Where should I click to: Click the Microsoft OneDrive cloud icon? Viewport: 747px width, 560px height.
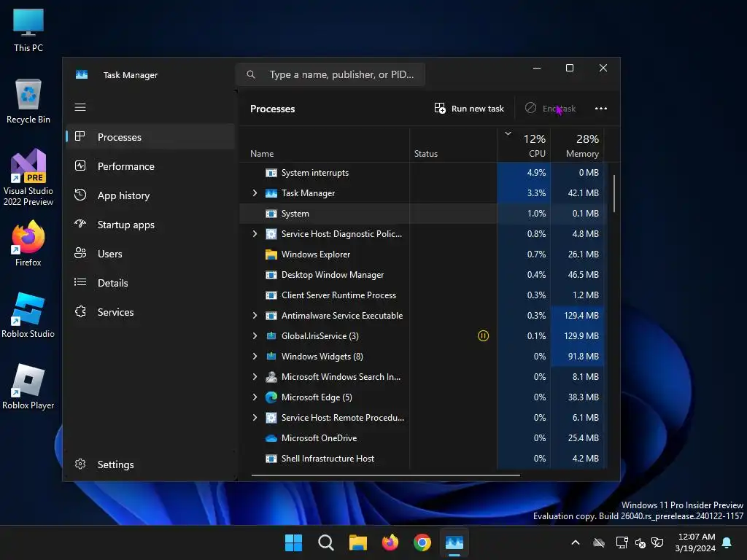tap(271, 438)
